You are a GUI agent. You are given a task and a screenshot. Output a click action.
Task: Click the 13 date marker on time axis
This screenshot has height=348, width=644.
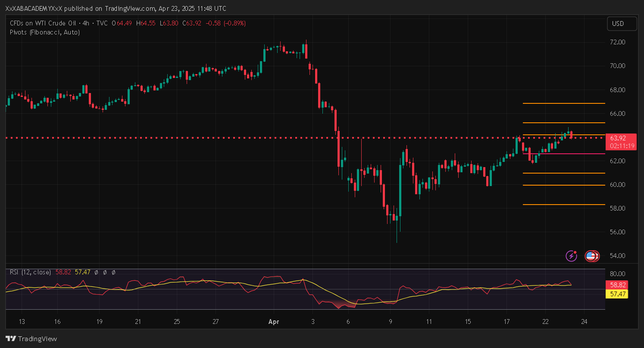click(22, 321)
